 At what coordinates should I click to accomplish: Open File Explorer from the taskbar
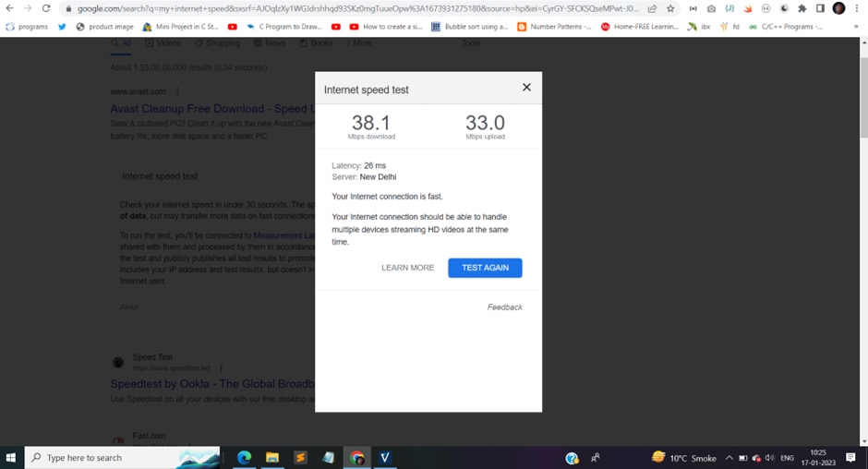click(x=271, y=457)
